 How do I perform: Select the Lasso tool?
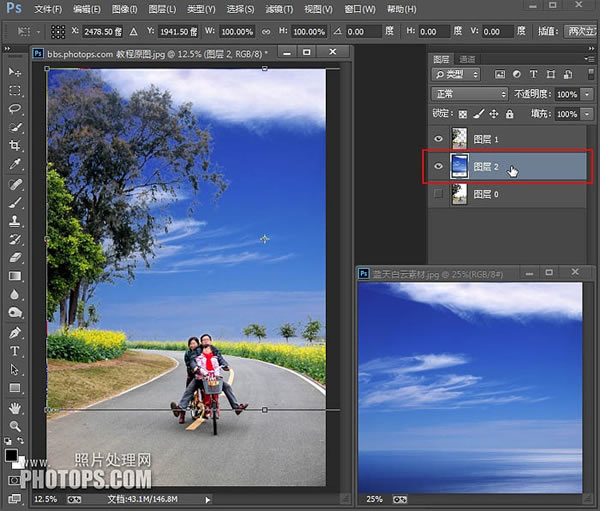point(15,109)
